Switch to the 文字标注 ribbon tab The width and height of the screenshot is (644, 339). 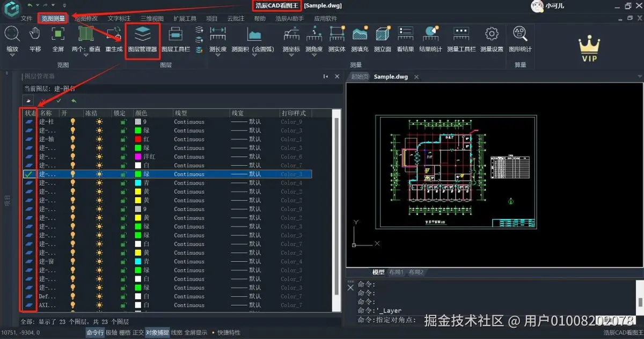pyautogui.click(x=119, y=18)
